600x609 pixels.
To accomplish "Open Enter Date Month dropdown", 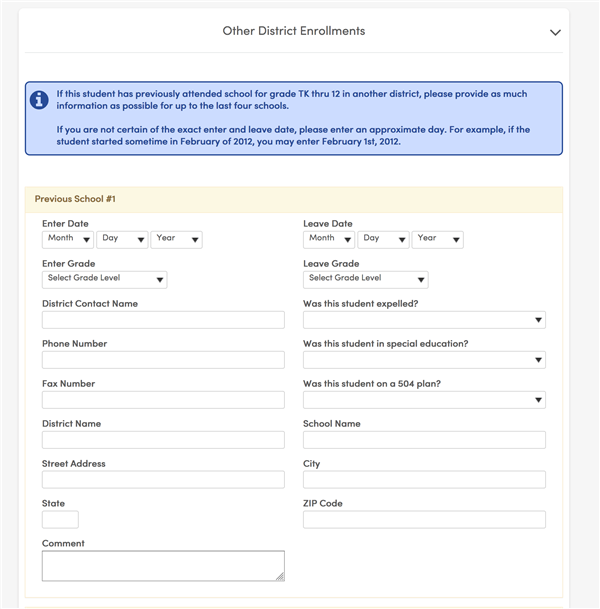I will (68, 240).
